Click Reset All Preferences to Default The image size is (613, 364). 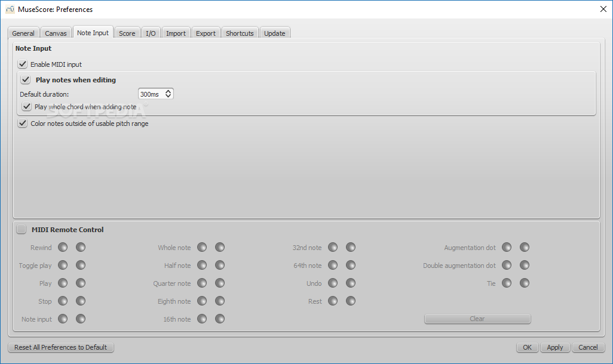point(60,347)
